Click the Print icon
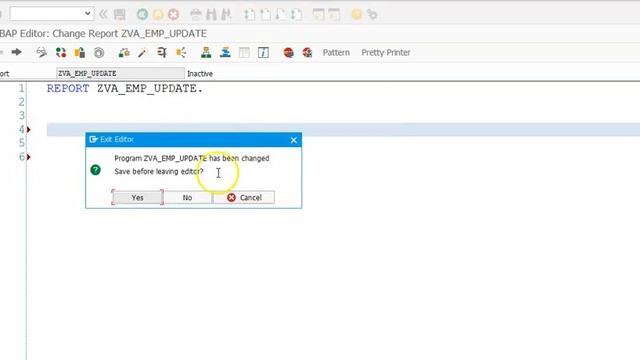640x360 pixels. tap(196, 15)
